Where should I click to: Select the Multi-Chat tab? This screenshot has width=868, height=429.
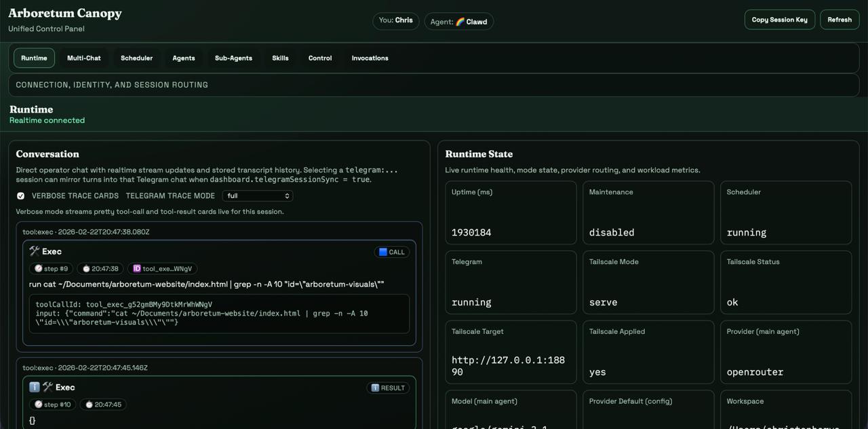point(83,58)
